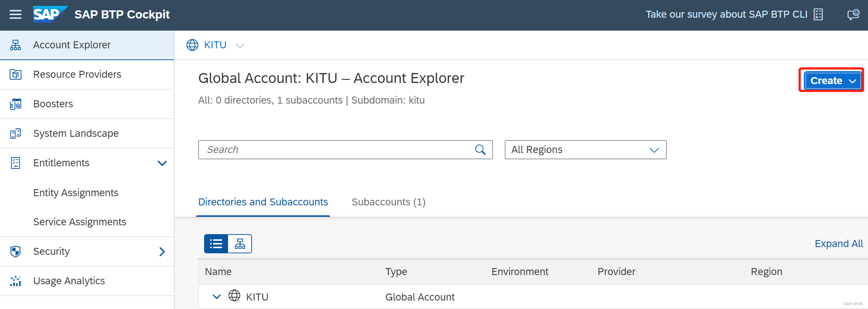
Task: Open the survey checklist icon
Action: click(x=818, y=15)
